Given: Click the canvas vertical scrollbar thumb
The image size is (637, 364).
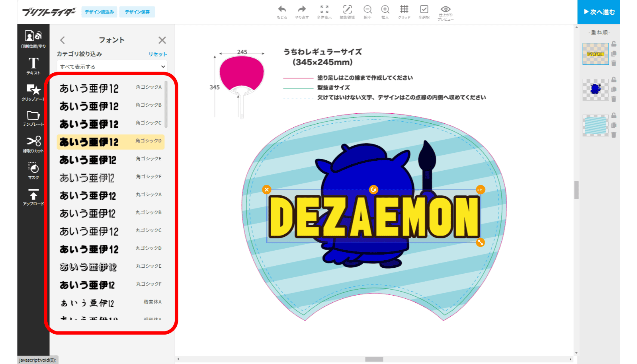Looking at the screenshot, I should 576,190.
